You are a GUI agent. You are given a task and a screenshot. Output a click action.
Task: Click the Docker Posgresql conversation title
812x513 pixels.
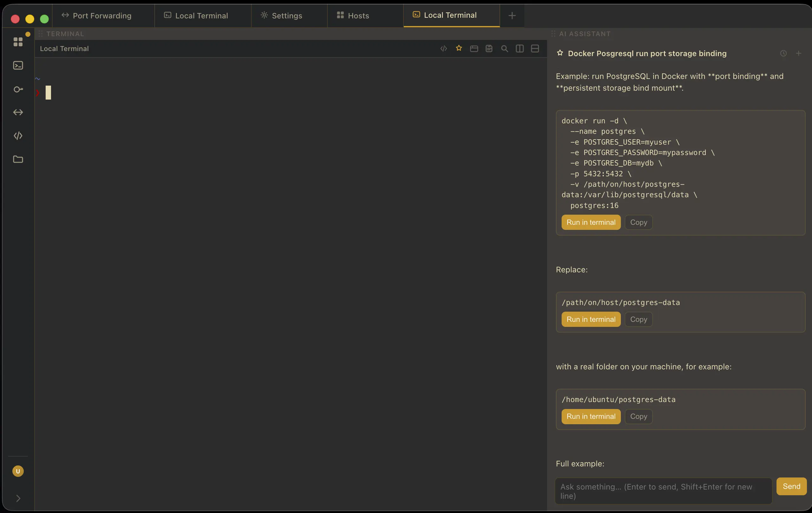click(647, 53)
